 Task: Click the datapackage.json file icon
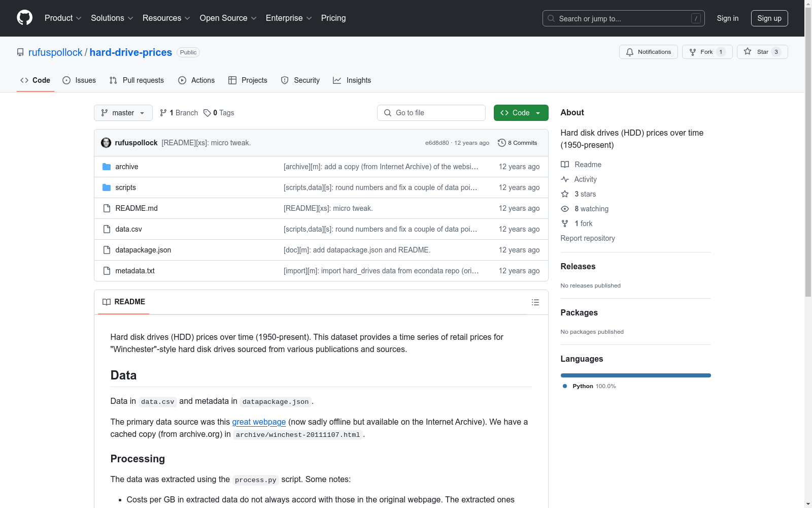tap(107, 250)
